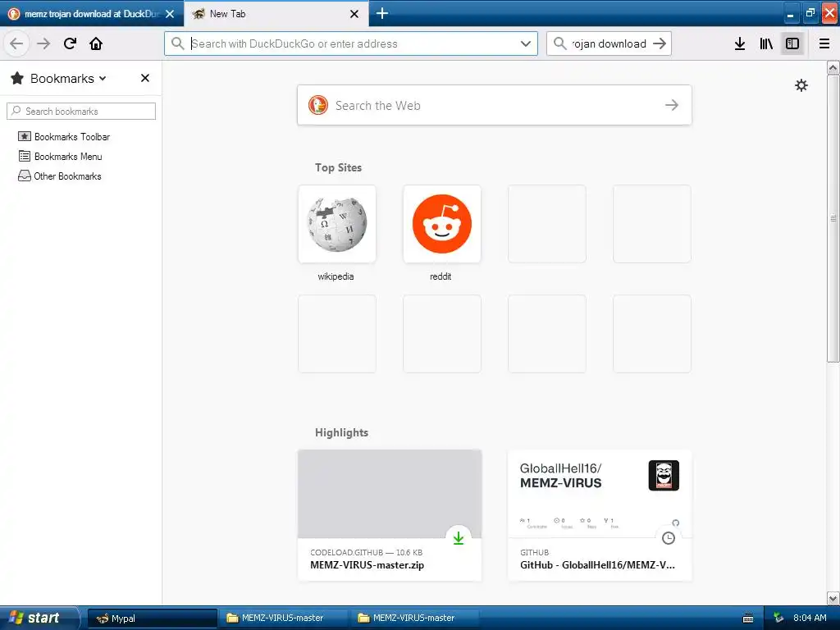Click the 'rojan download' search bar field
The image size is (840, 630).
pos(609,43)
